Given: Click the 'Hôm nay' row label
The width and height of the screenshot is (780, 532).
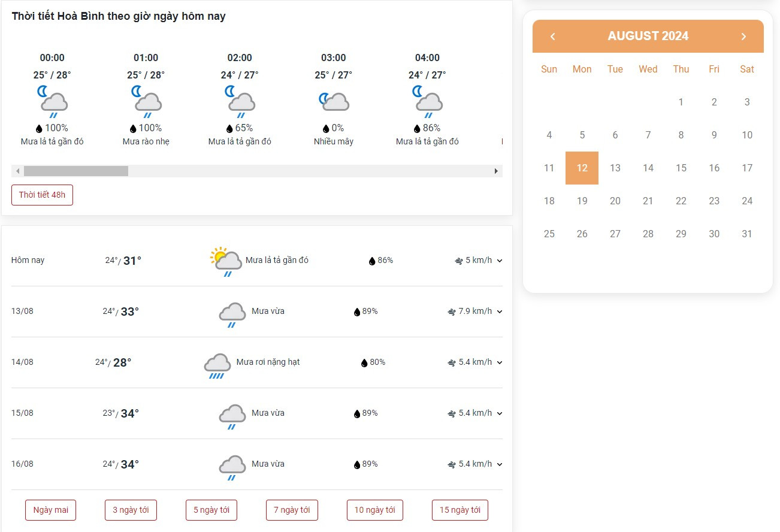Looking at the screenshot, I should 28,261.
